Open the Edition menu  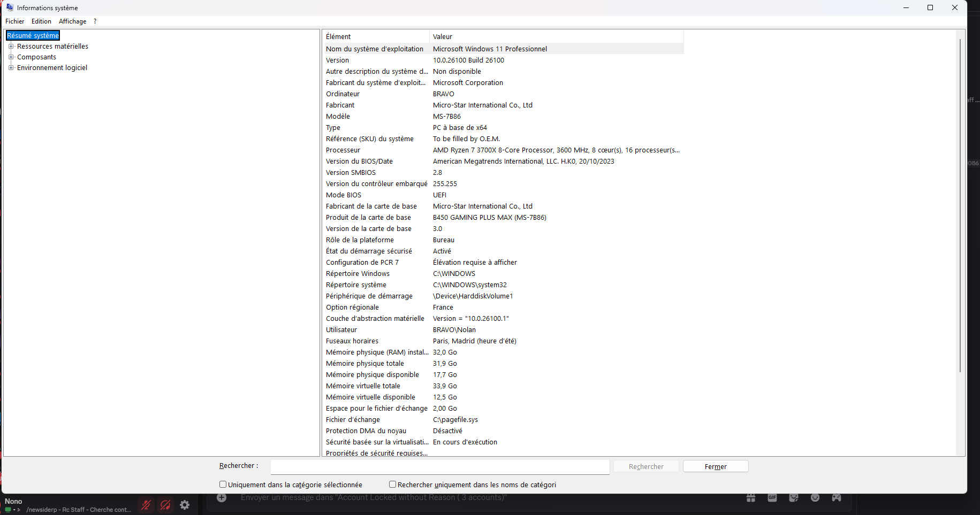click(x=41, y=21)
